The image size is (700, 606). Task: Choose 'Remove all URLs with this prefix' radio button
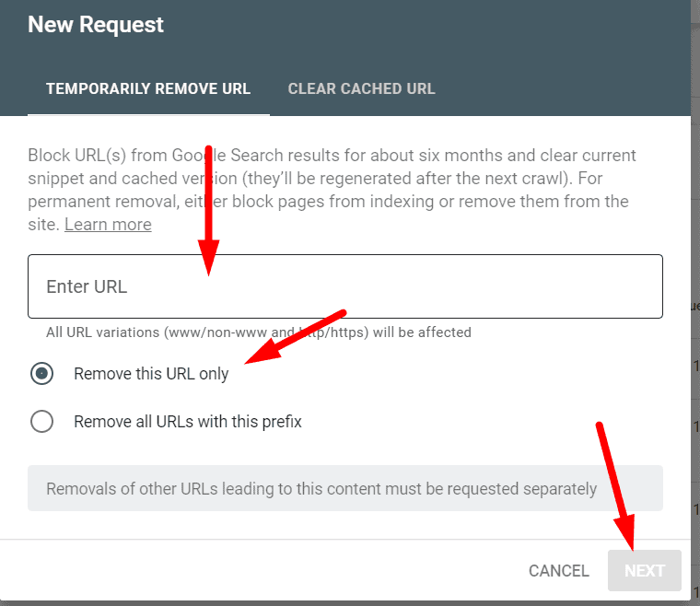pos(42,422)
